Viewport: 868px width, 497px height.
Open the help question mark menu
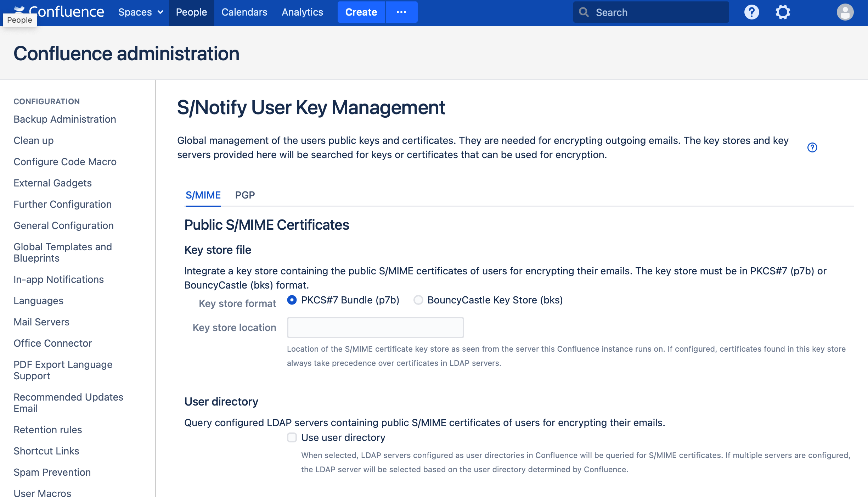click(x=751, y=12)
